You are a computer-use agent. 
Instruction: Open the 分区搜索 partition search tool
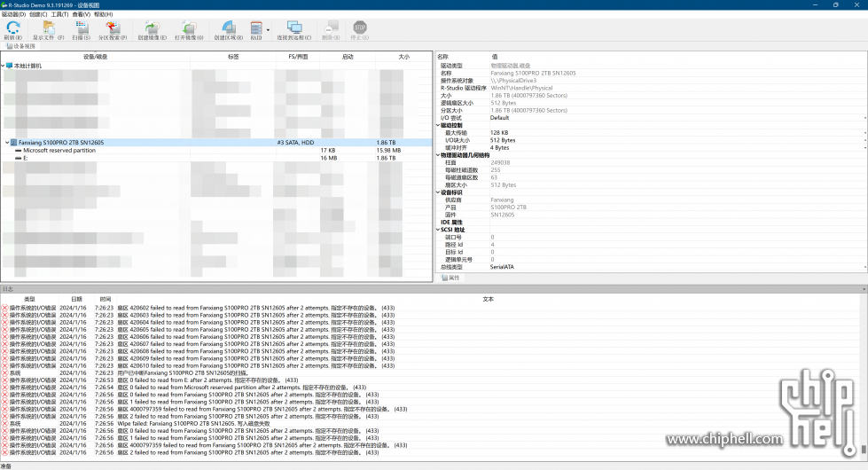[x=113, y=27]
